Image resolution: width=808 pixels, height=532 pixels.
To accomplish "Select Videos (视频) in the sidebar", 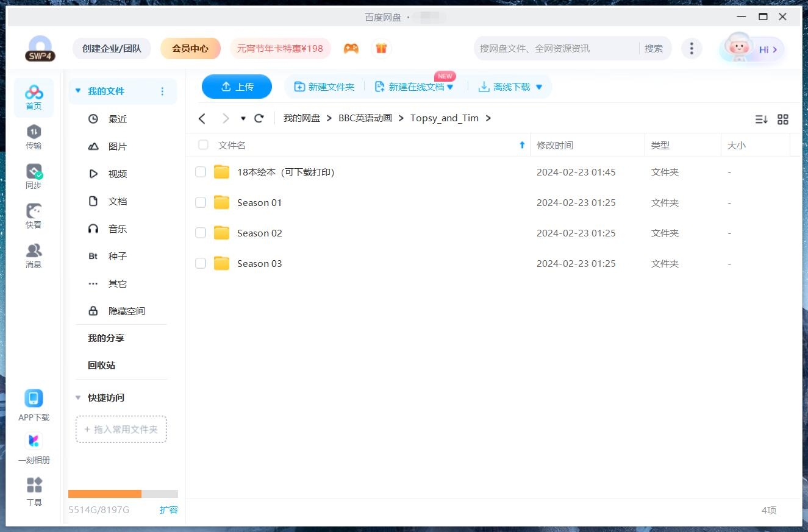I will pos(117,174).
